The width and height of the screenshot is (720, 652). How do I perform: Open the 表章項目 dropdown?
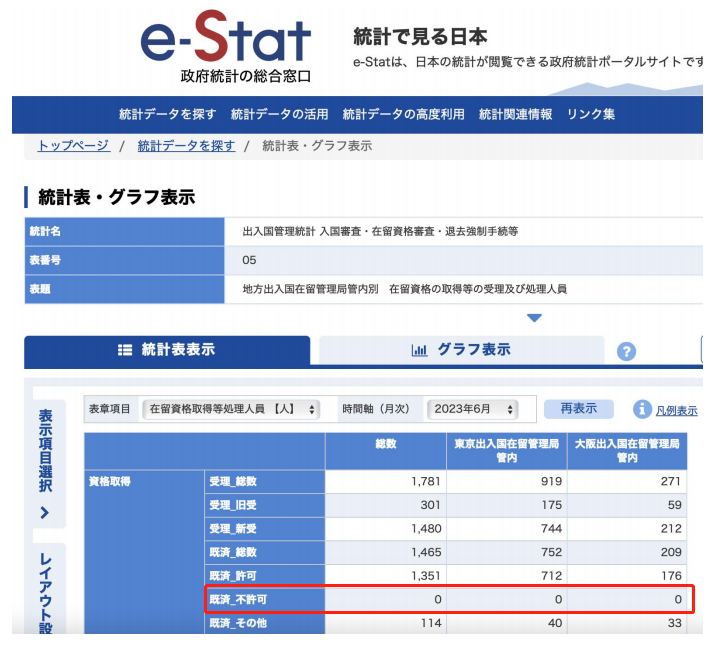tap(231, 409)
